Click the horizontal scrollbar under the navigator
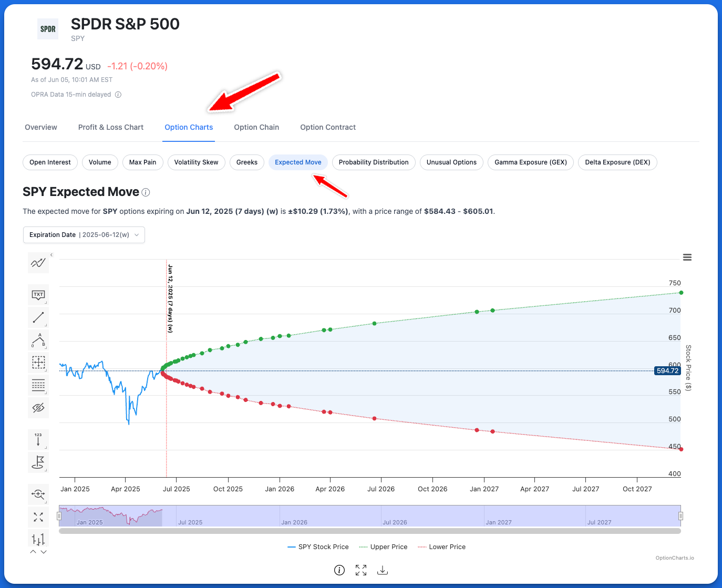Viewport: 722px width, 588px height. pyautogui.click(x=370, y=531)
